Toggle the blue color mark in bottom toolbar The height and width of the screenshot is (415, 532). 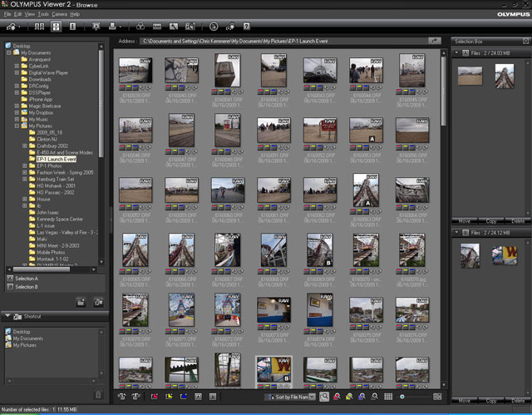pyautogui.click(x=184, y=397)
